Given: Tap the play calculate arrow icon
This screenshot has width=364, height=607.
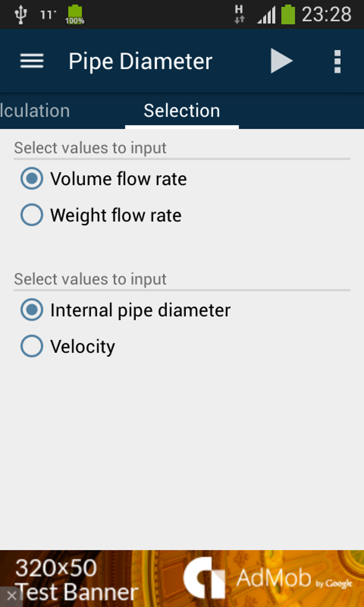Looking at the screenshot, I should pyautogui.click(x=281, y=61).
